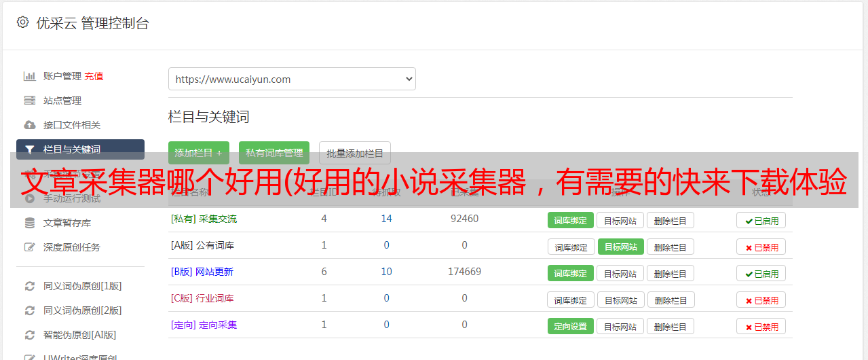The height and width of the screenshot is (360, 868).
Task: Open 同义词伪原创[1版] menu item
Action: [83, 286]
